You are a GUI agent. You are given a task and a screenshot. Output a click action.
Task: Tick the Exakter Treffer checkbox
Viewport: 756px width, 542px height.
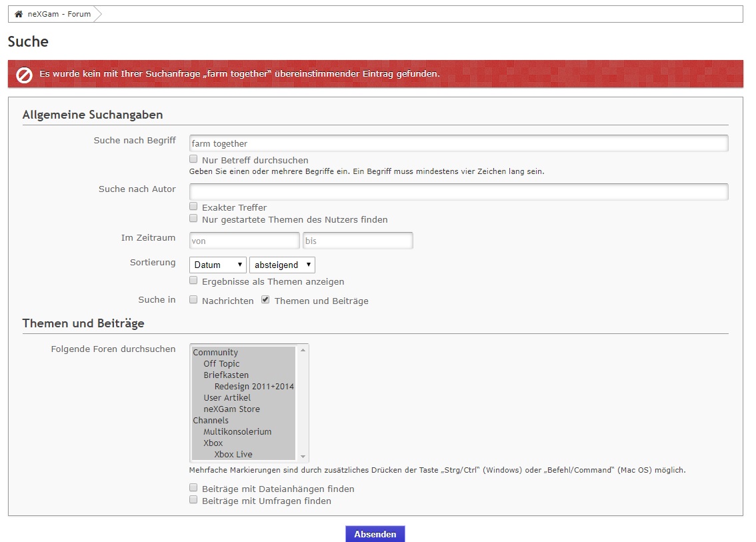[x=193, y=207]
